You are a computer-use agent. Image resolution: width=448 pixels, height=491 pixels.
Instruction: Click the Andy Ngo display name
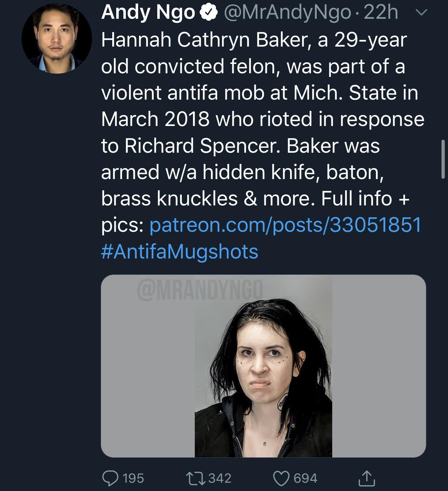148,13
